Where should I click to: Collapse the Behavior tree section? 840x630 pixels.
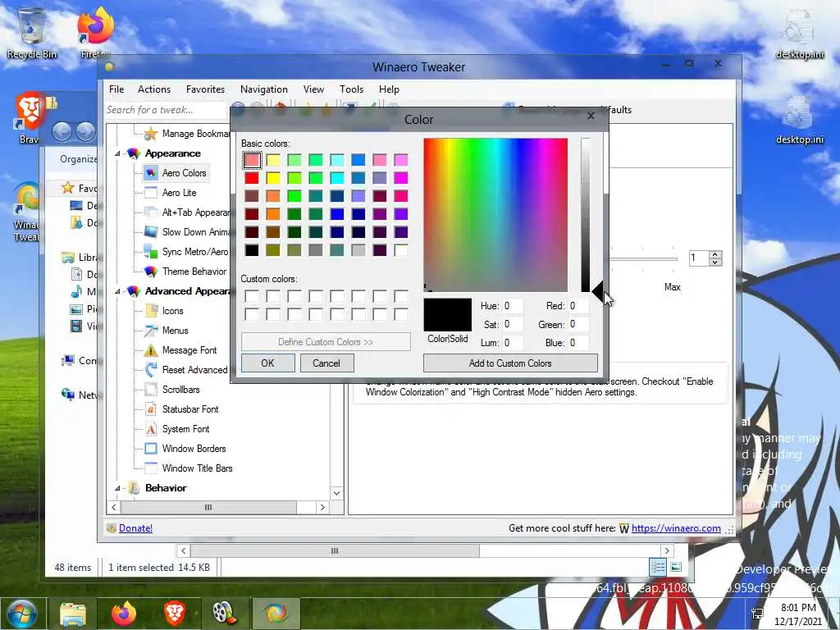click(x=117, y=488)
